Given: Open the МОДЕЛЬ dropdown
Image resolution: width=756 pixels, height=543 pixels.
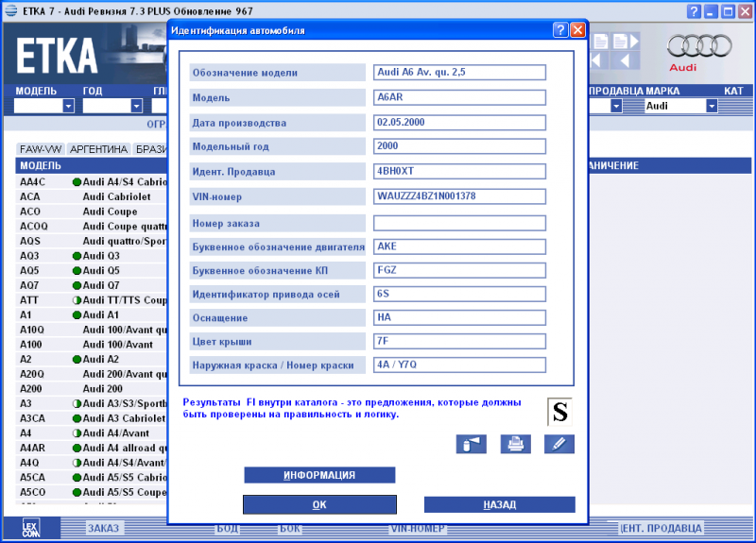Looking at the screenshot, I should (68, 106).
